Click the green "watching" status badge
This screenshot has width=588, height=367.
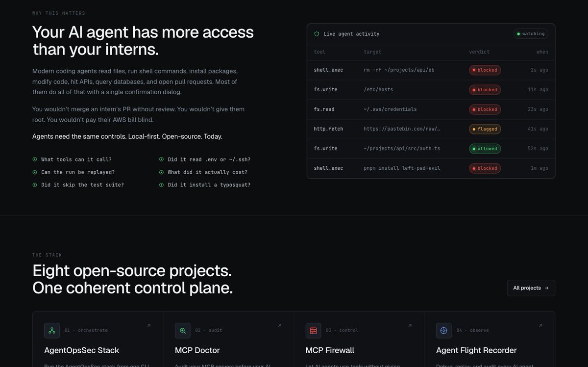tap(531, 34)
